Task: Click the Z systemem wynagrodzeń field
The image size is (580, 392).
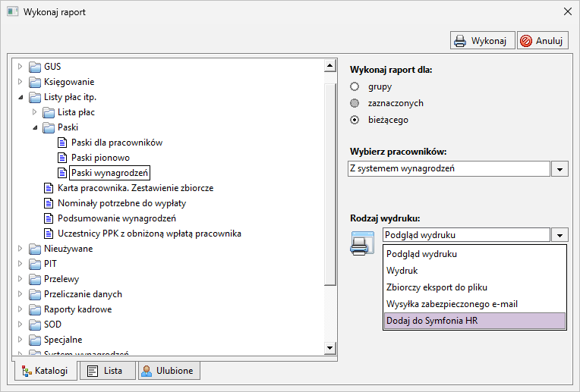Action: [x=449, y=169]
